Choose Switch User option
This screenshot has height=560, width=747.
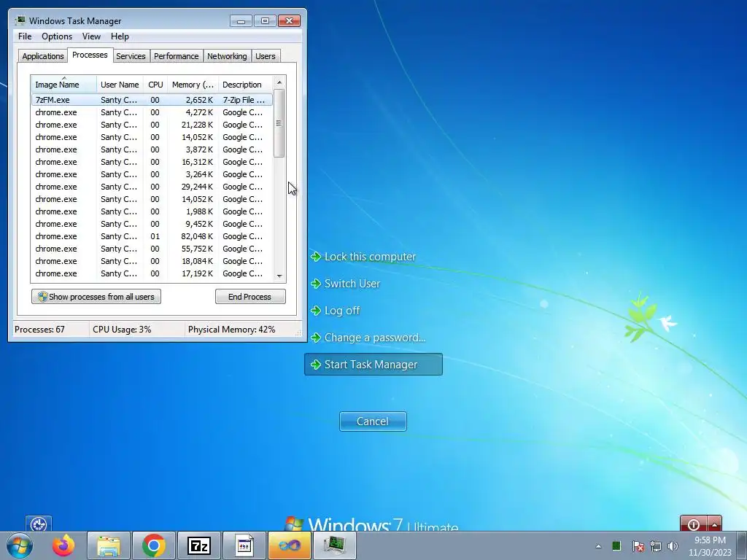[x=345, y=284]
